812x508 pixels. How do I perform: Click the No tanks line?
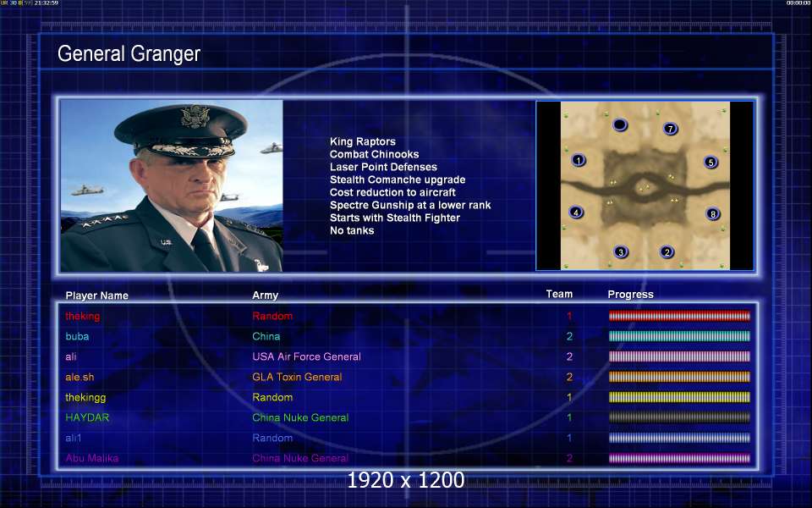click(352, 230)
